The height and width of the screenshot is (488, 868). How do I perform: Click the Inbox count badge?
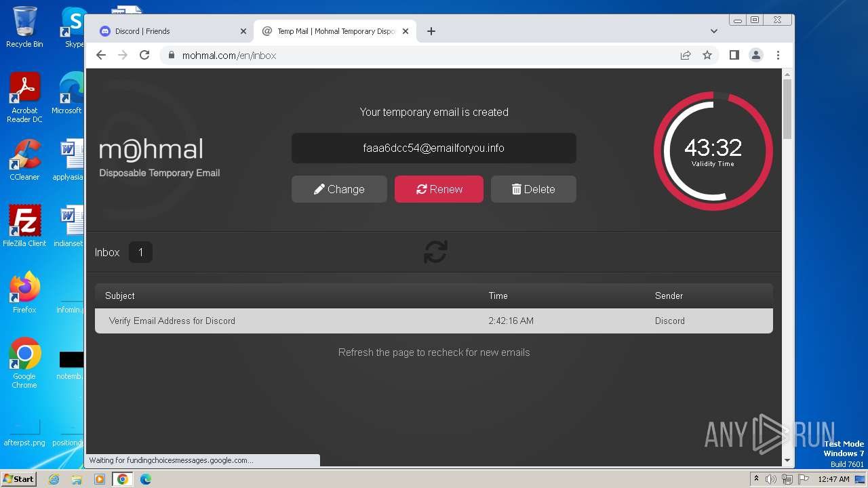click(140, 252)
